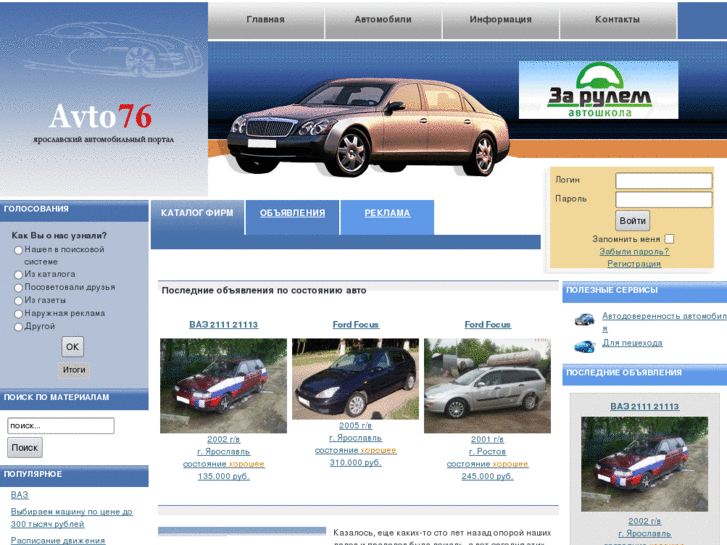Open the Ford Focus listing titled above silver car
727x545 pixels.
pos(487,325)
